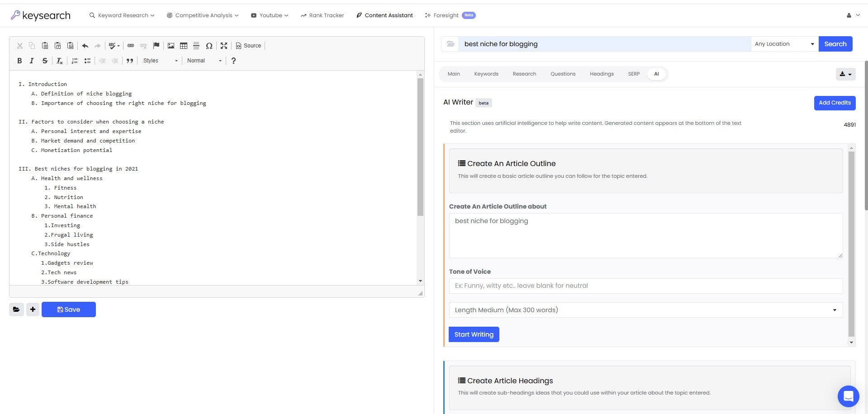
Task: Click the Add Credits button
Action: pyautogui.click(x=834, y=103)
